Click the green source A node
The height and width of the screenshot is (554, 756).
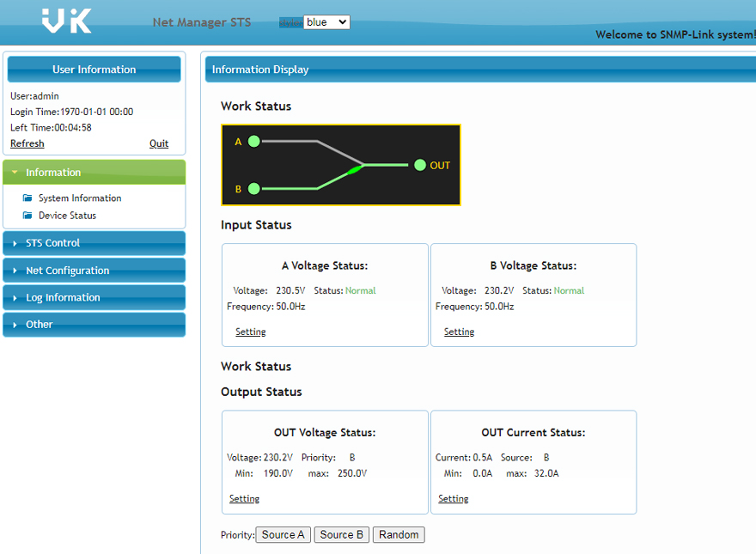[253, 142]
